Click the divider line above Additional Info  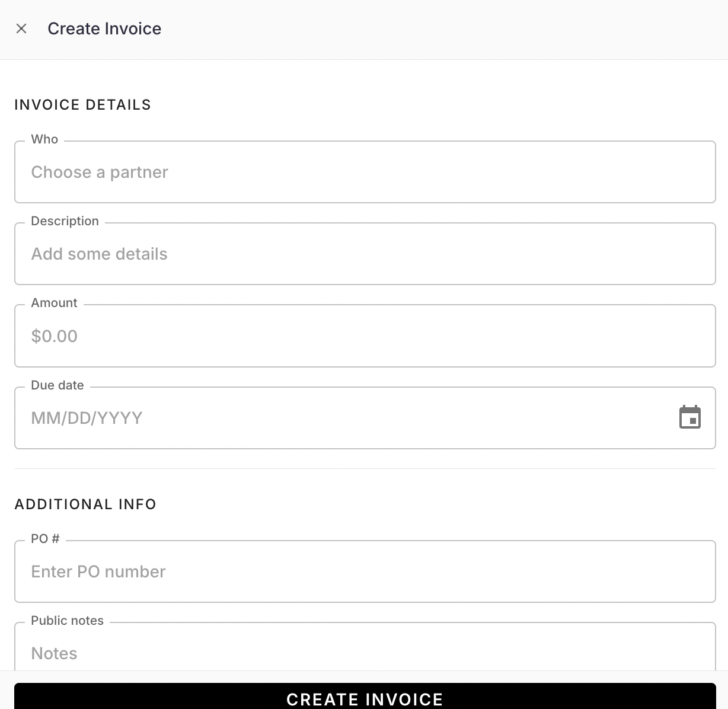click(365, 469)
